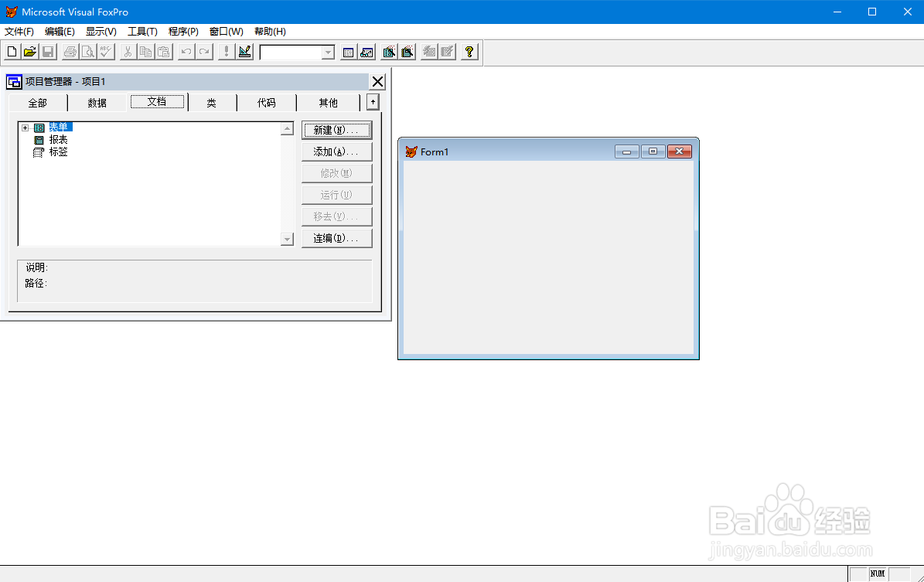
Task: Expand the 表单 tree node
Action: click(x=26, y=128)
